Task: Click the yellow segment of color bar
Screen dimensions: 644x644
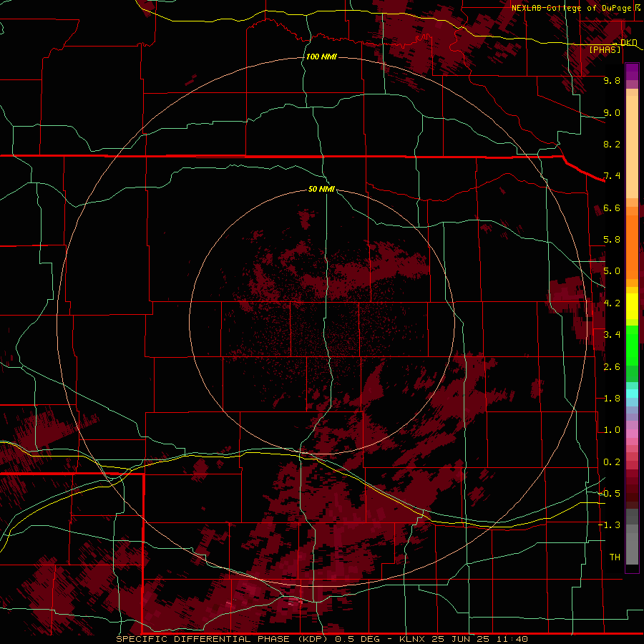Action: click(632, 306)
